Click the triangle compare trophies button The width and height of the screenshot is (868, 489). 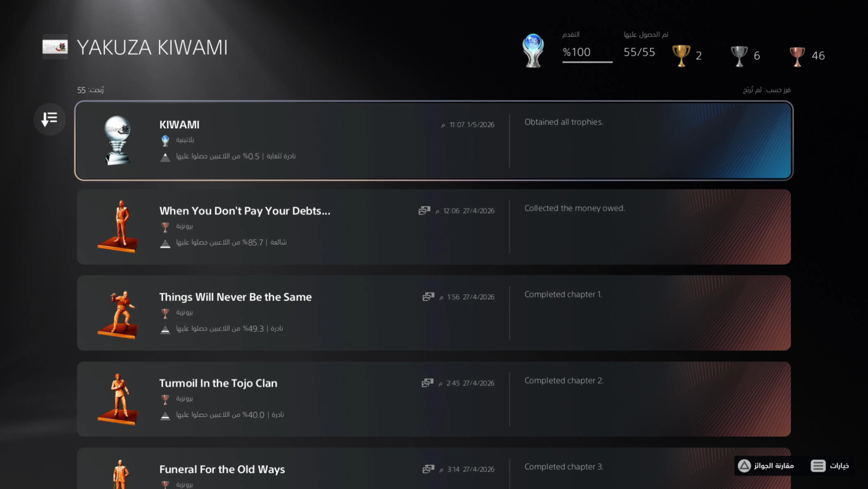766,466
